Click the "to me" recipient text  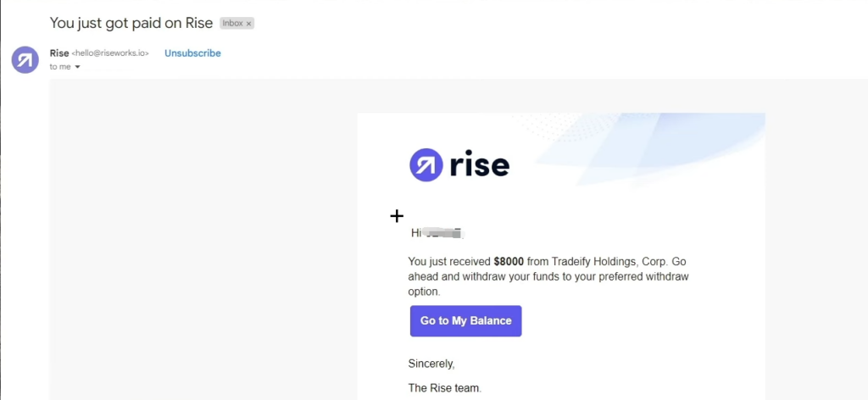60,67
